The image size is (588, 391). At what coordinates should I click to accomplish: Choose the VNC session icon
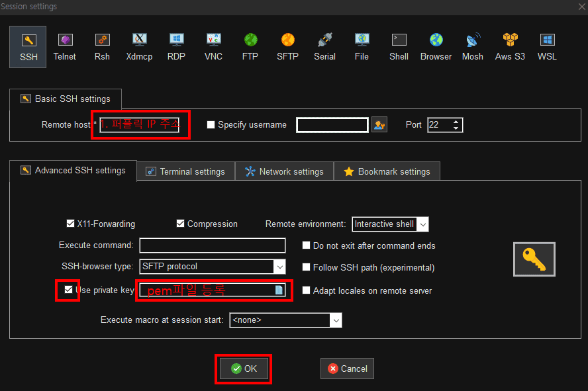pos(213,47)
